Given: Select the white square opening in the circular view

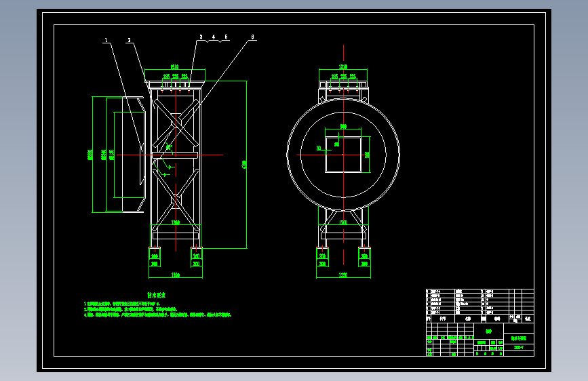Looking at the screenshot, I should point(343,155).
